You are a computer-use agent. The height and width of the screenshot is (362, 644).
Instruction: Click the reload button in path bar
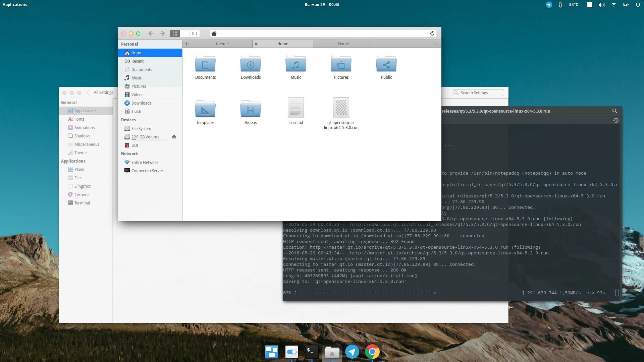coord(432,34)
